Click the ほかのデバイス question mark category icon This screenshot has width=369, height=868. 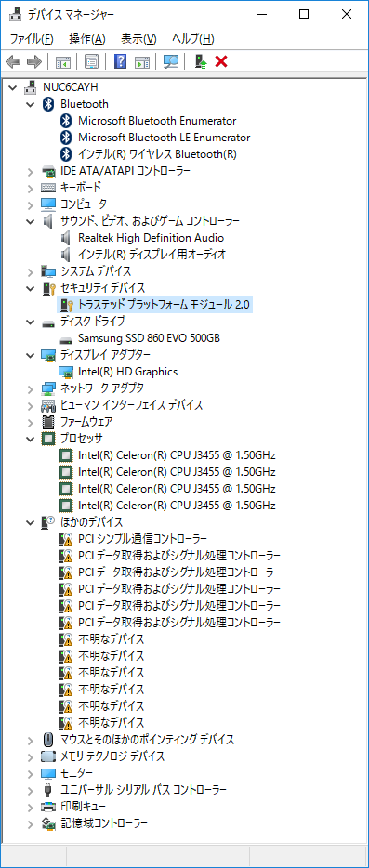click(x=48, y=522)
